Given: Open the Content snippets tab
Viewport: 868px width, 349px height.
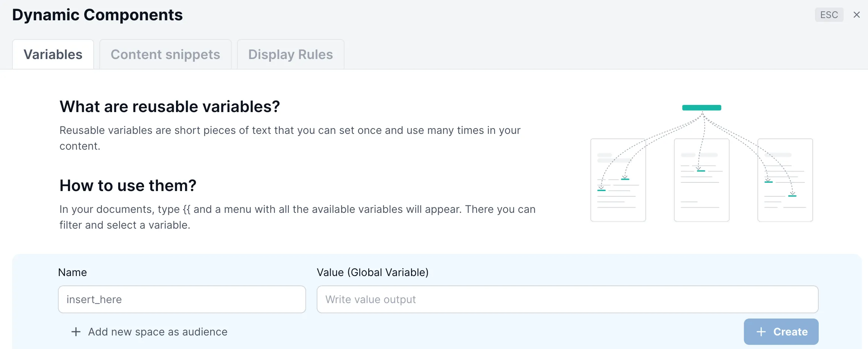Looking at the screenshot, I should click(x=165, y=55).
